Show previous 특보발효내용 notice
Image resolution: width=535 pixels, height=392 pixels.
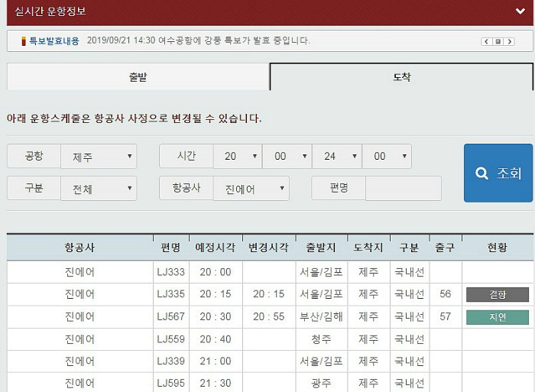point(487,41)
